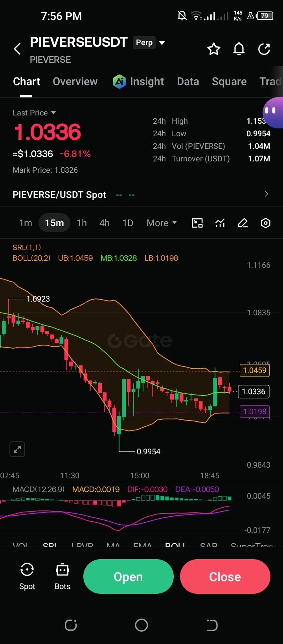
Task: Tap the green Open position button
Action: click(x=129, y=576)
